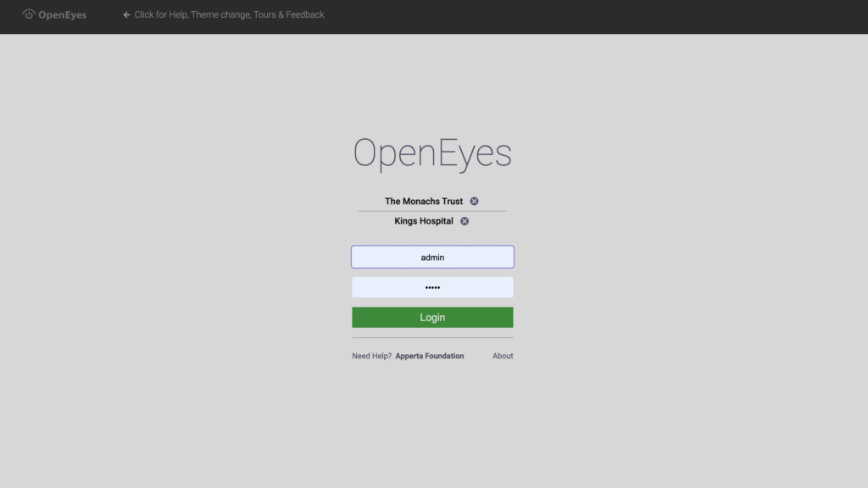
Task: Clear the Kings Hospital site selection
Action: [x=465, y=221]
